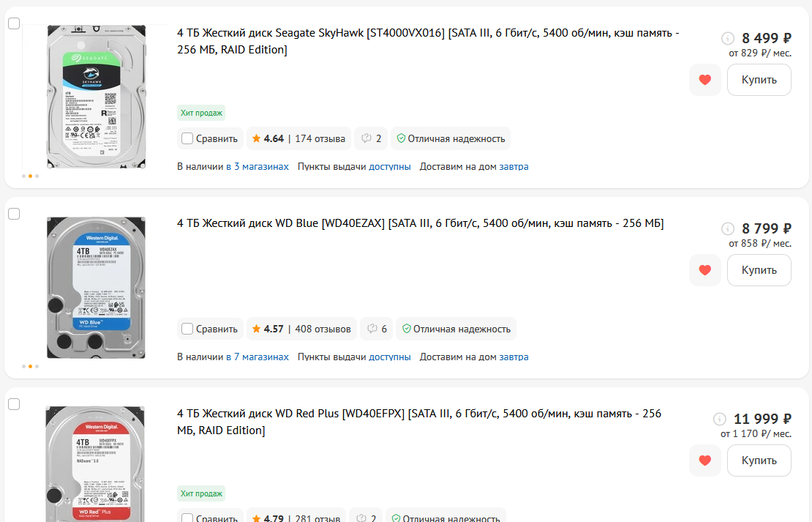812x522 pixels.
Task: Open price info icon next to 8 499 ₽
Action: [x=728, y=38]
